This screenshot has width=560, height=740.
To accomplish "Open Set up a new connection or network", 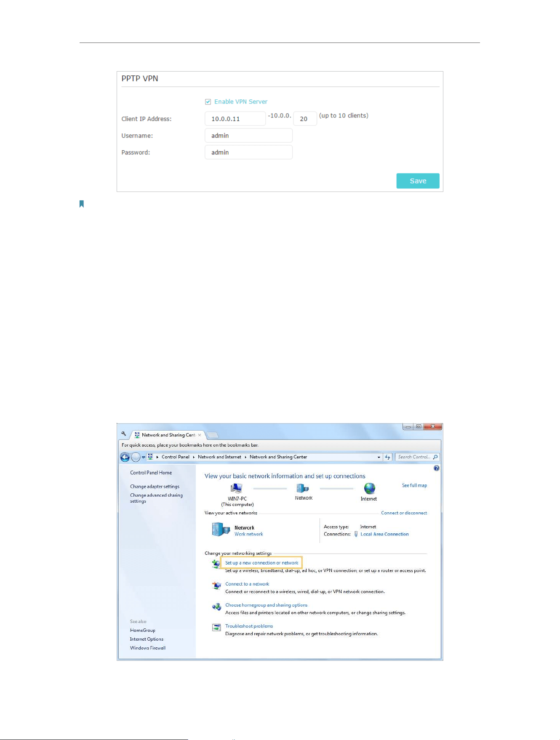I will click(261, 563).
